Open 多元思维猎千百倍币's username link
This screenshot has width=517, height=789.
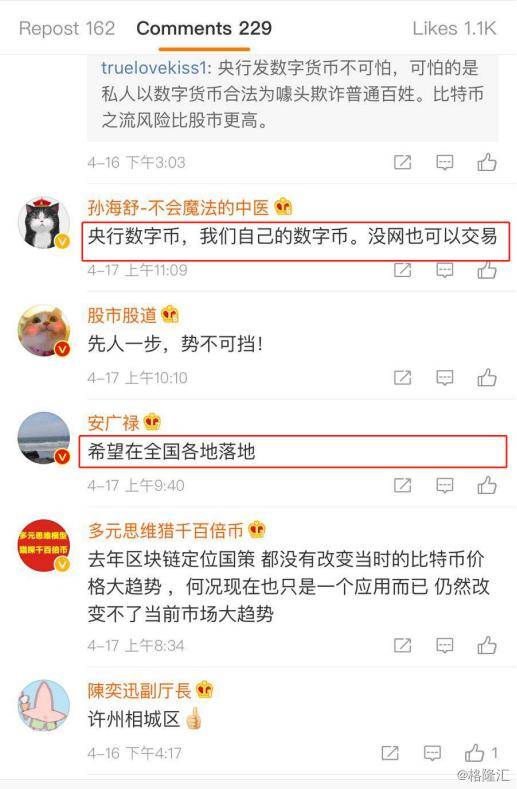165,530
